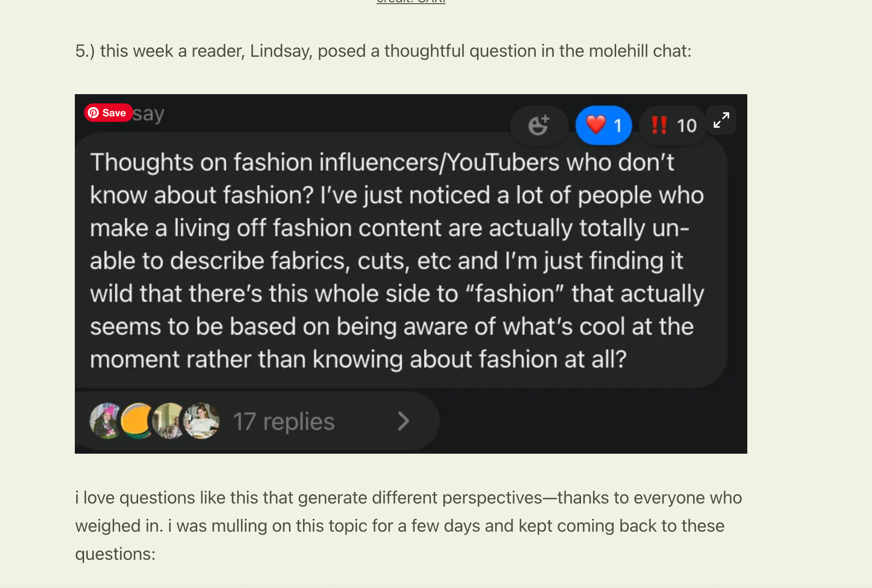Image resolution: width=872 pixels, height=588 pixels.
Task: Click the third reply avatar
Action: pos(169,420)
